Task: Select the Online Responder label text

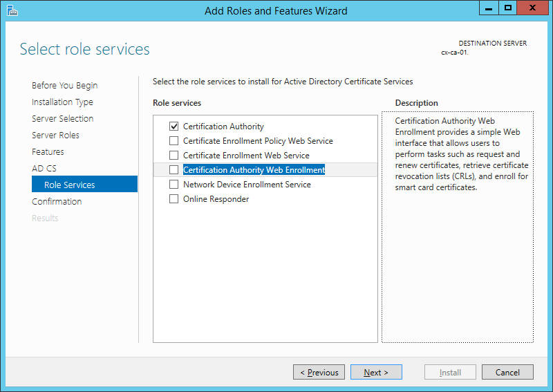Action: click(216, 199)
